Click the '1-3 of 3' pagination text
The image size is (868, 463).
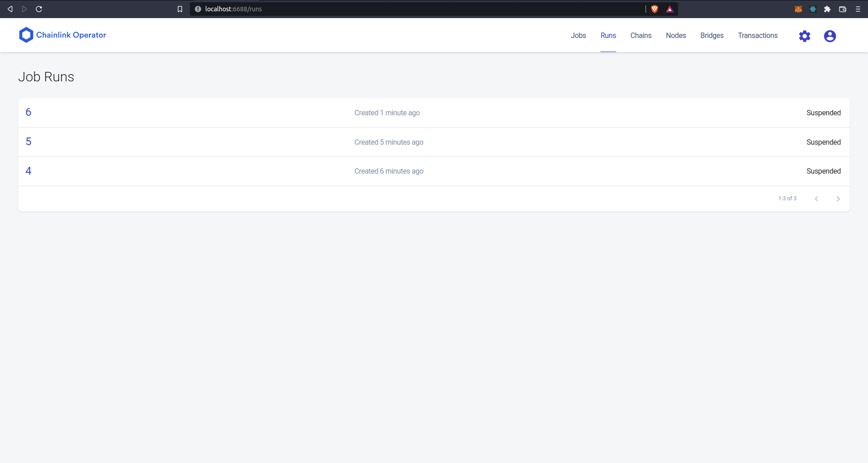point(787,198)
